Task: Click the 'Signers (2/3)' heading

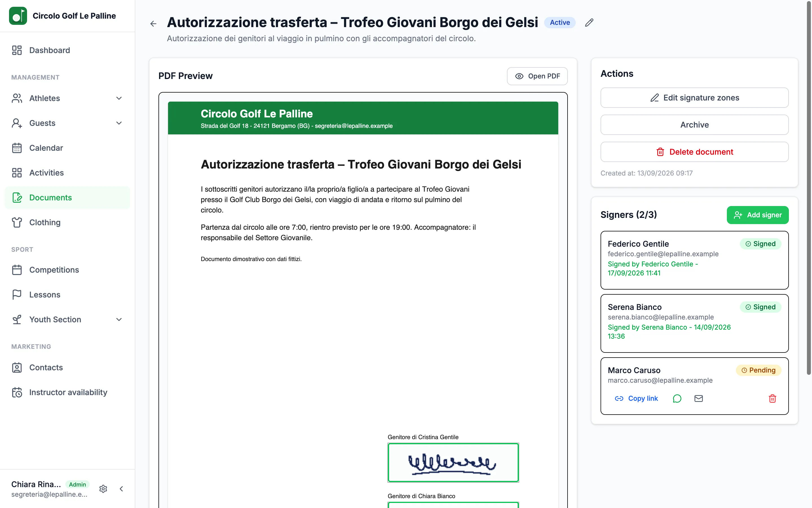Action: (x=628, y=215)
